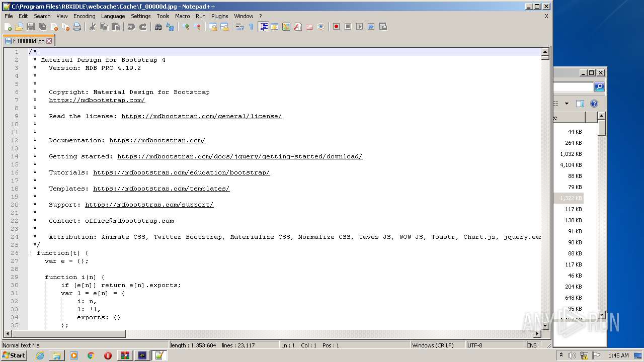The width and height of the screenshot is (644, 362).
Task: Open the File menu
Action: (9, 16)
